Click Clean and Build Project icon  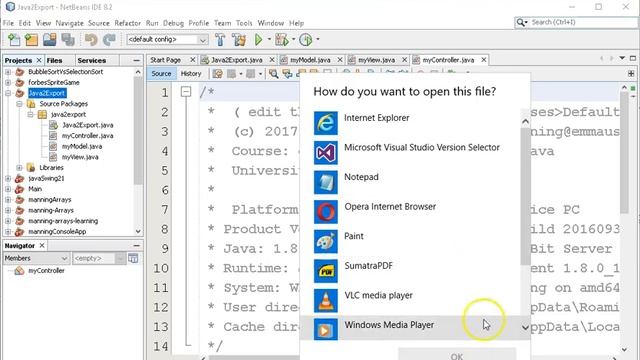point(239,40)
